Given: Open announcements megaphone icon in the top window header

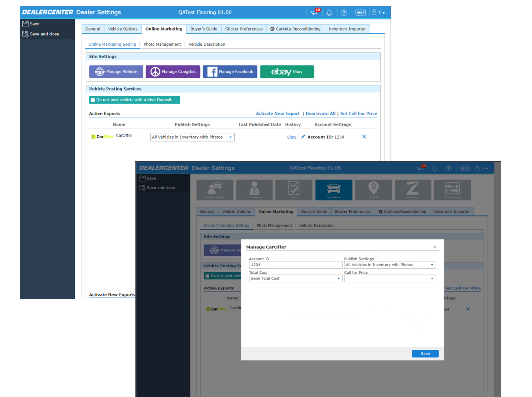Looking at the screenshot, I should pyautogui.click(x=314, y=12).
